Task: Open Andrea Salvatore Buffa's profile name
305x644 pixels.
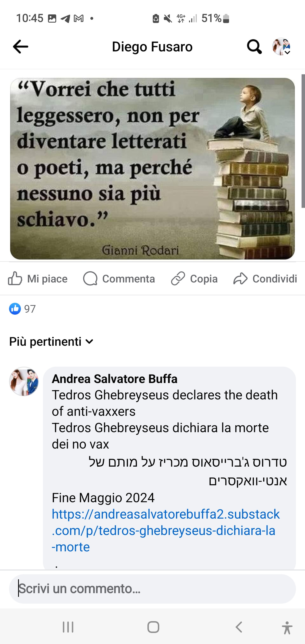Action: (115, 379)
